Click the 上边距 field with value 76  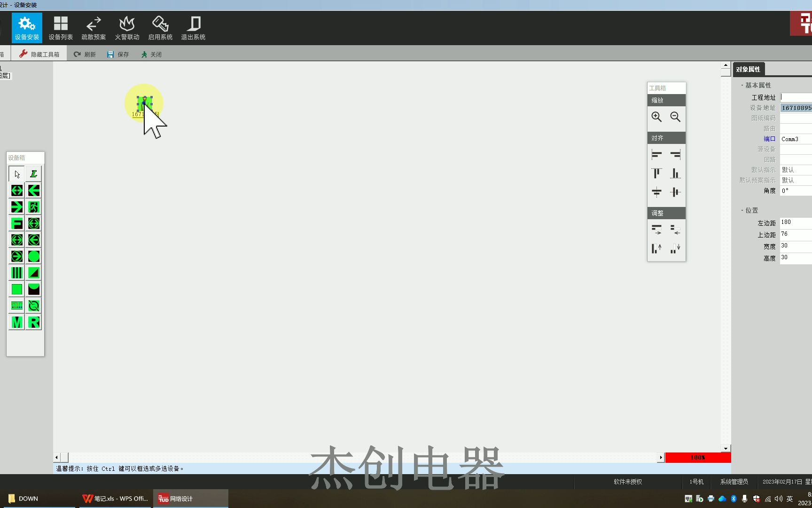click(x=796, y=235)
